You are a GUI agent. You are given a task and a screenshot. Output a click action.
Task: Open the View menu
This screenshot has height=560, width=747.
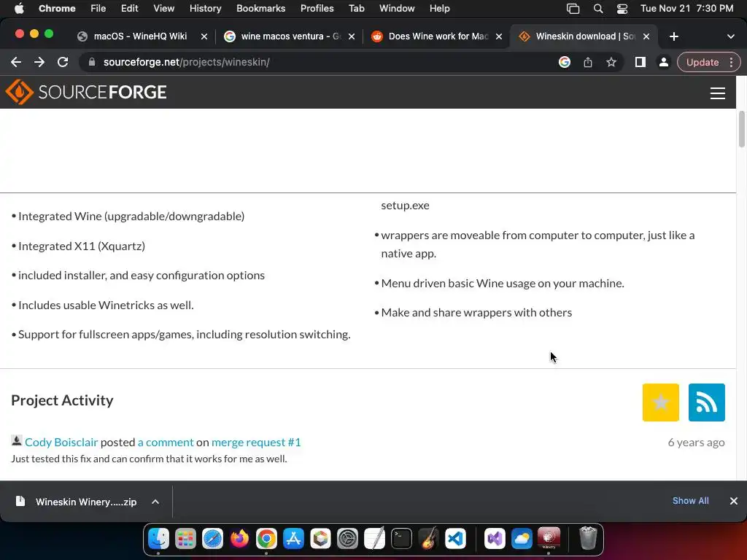coord(163,9)
